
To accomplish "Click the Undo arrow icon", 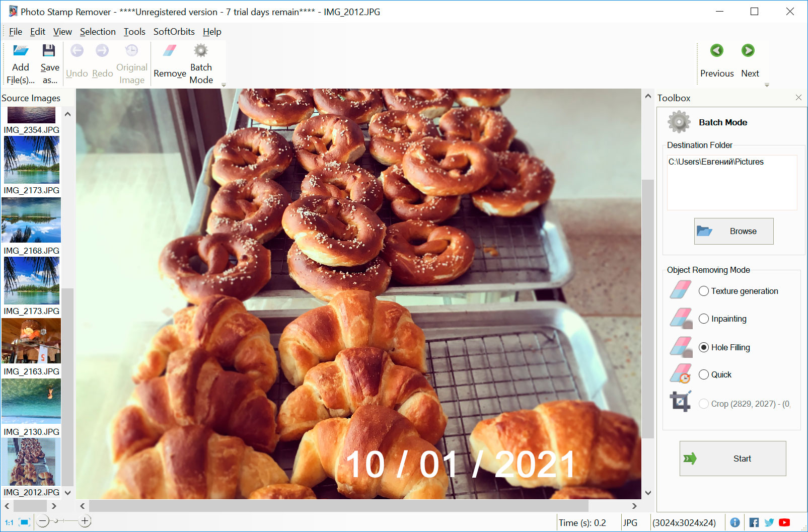I will point(77,50).
